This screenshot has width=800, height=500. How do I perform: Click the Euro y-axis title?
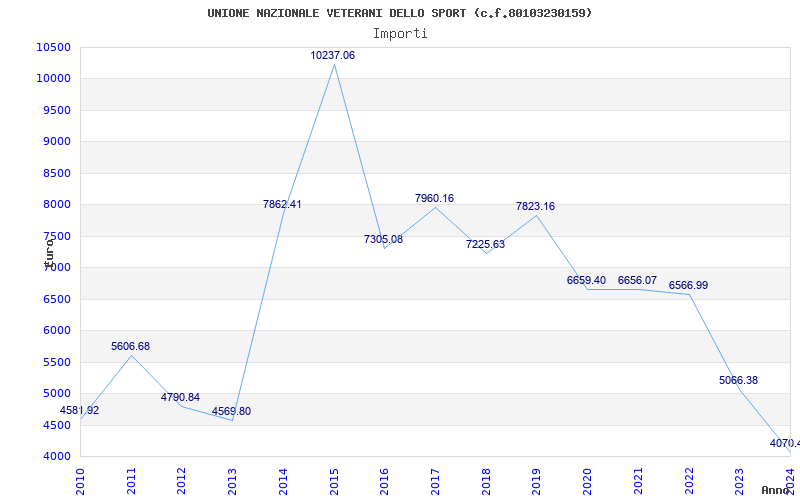[49, 253]
